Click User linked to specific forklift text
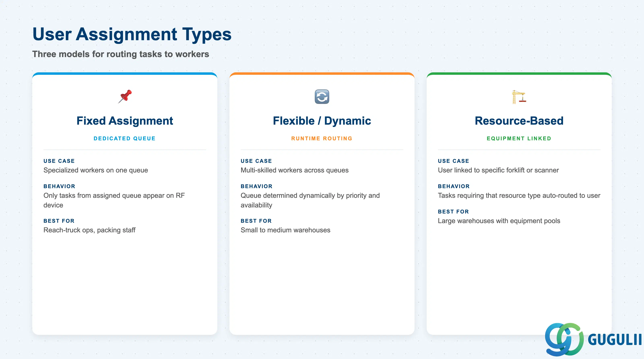The width and height of the screenshot is (644, 359). click(x=498, y=170)
